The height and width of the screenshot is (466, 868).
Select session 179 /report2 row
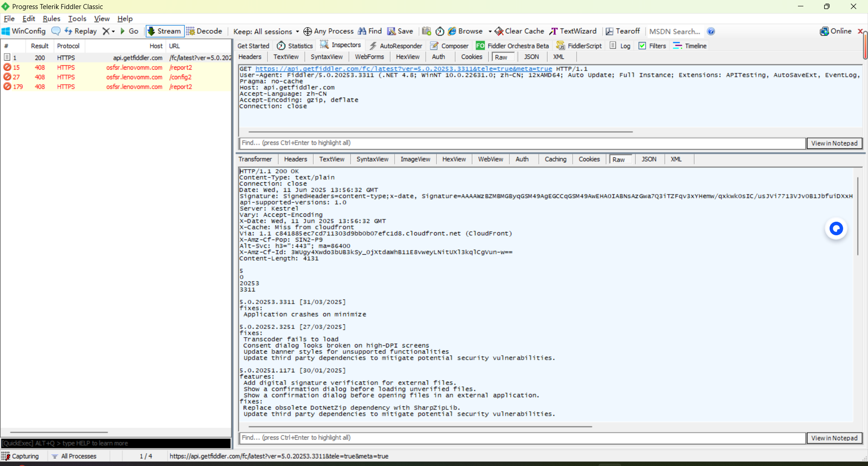[116, 87]
